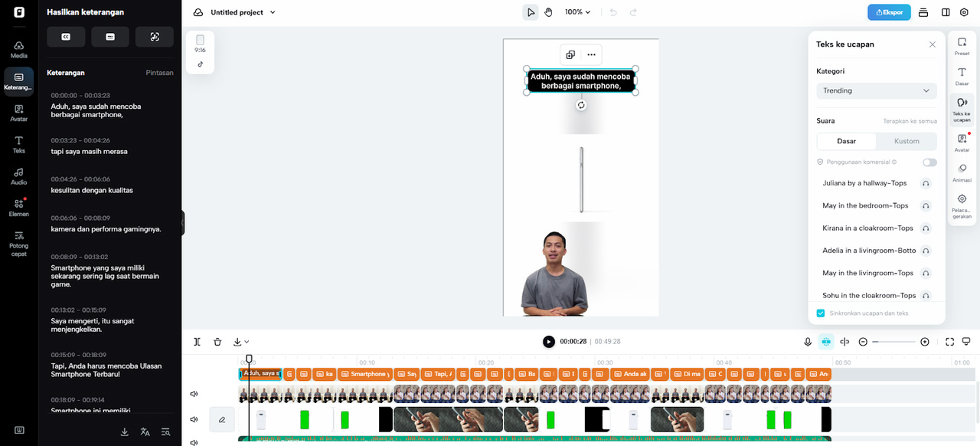Uncheck Sinkronkan ucapan dan teks checkbox
Viewport: 980px width, 446px height.
pos(821,313)
